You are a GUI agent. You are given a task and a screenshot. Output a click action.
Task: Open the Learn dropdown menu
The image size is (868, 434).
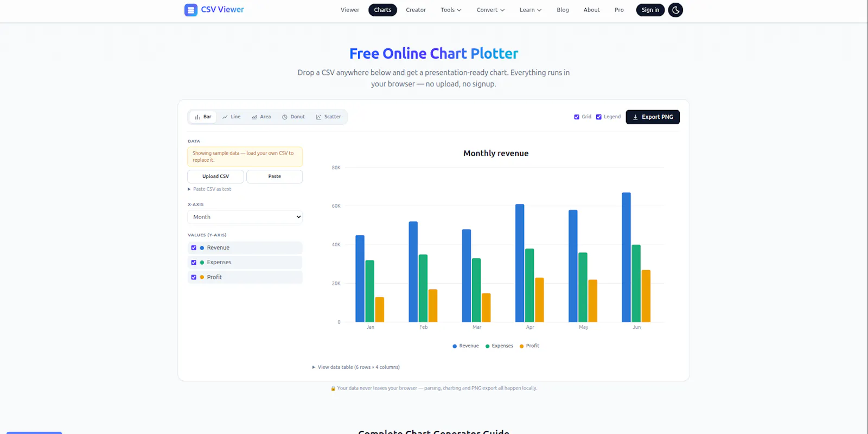tap(530, 10)
